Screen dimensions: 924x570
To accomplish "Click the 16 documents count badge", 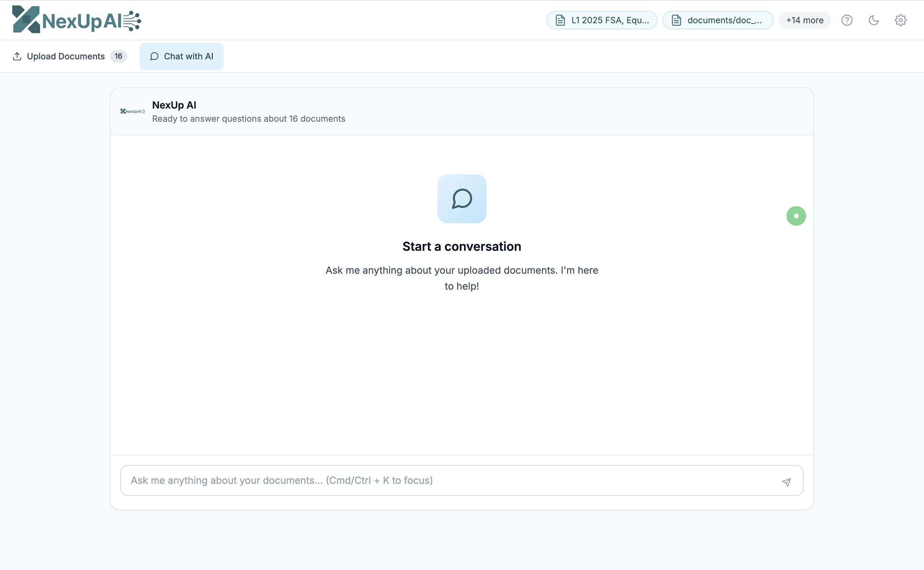I will 119,56.
